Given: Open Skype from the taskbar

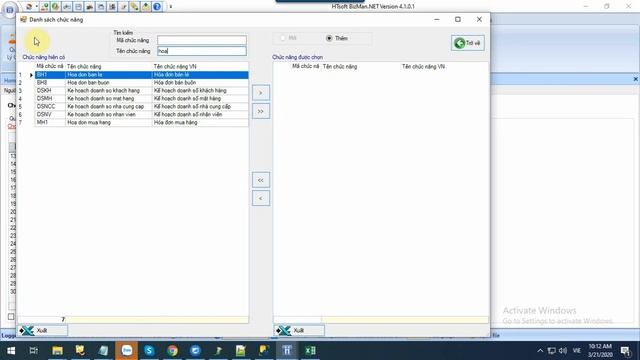Looking at the screenshot, I should pos(149,351).
